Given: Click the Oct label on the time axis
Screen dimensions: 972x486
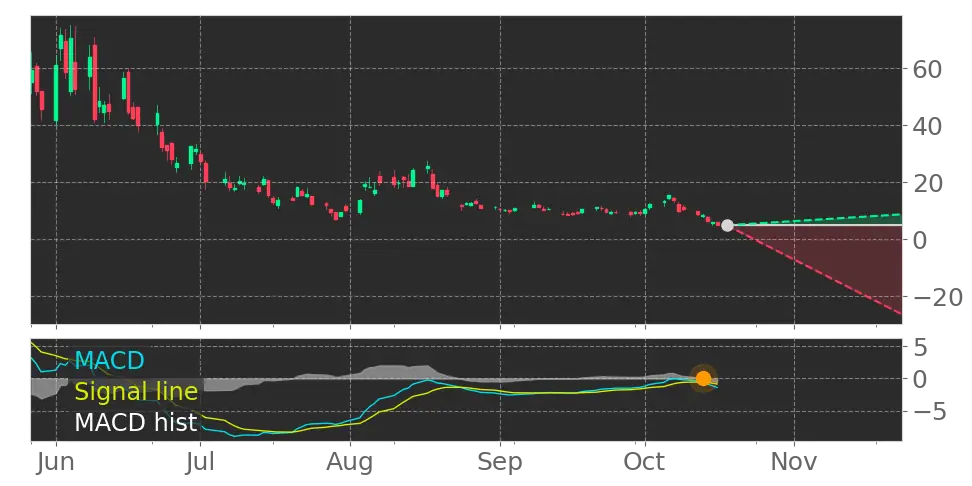Looking at the screenshot, I should point(645,462).
